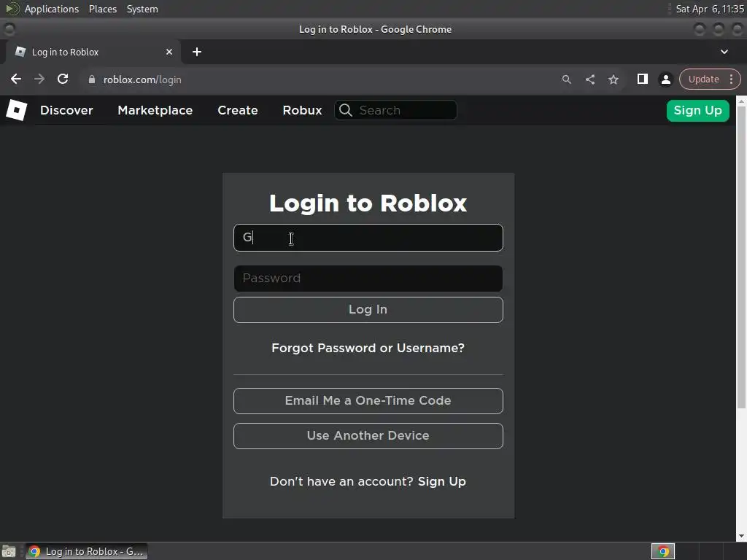Click the Login to Roblox heading
The height and width of the screenshot is (560, 747).
(x=368, y=203)
